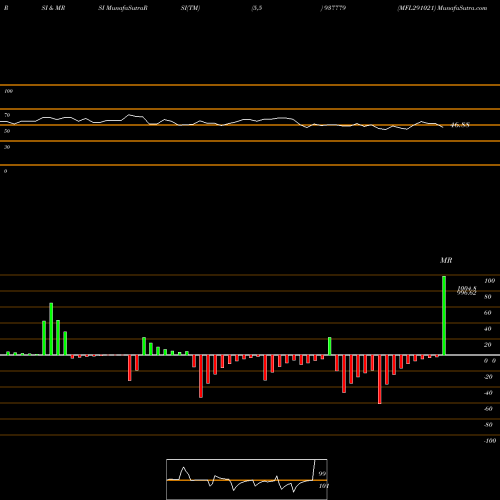Viewport: 500px width, 500px height.
Task: Click the 70 level label on the RSI scale
Action: 7,115
